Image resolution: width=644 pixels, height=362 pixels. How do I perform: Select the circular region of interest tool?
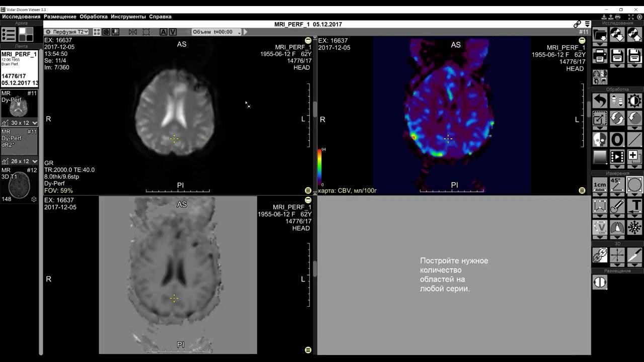point(634,185)
